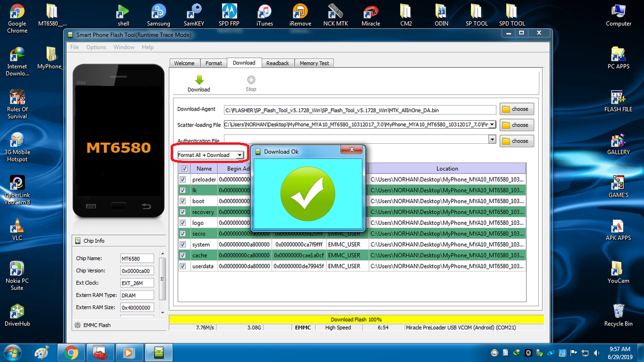The width and height of the screenshot is (644, 362).
Task: Close the Download Ok dialog
Action: coord(352,150)
